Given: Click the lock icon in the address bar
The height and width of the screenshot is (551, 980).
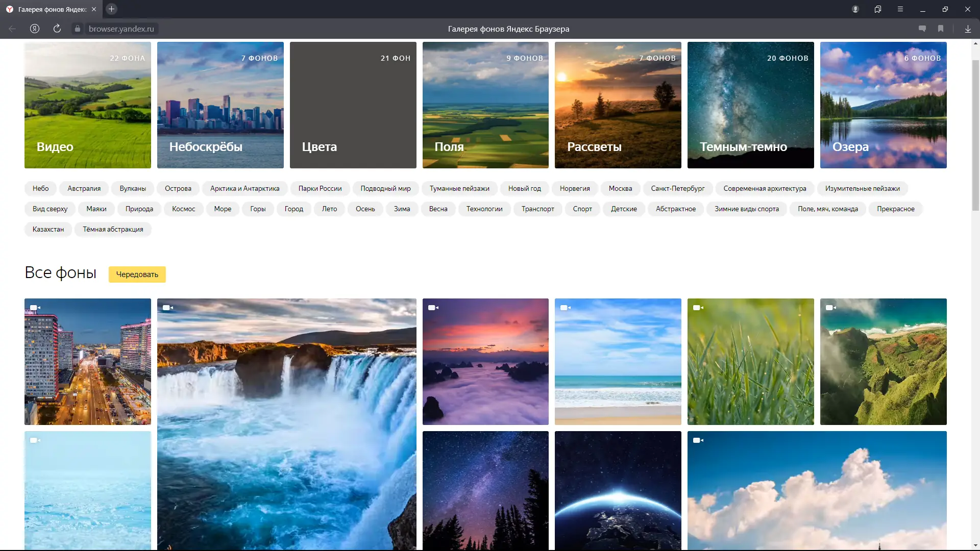Looking at the screenshot, I should coord(78,29).
